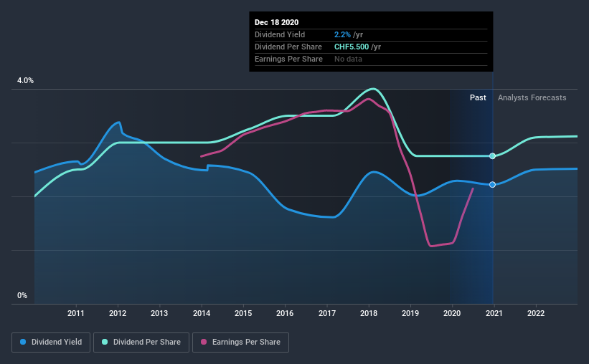Click the 2014 x-axis label

click(202, 313)
